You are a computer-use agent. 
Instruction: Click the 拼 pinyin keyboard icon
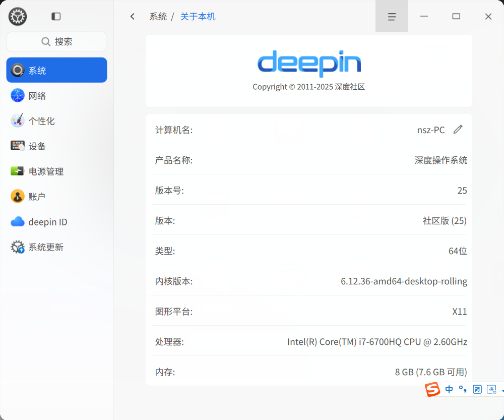pyautogui.click(x=491, y=389)
